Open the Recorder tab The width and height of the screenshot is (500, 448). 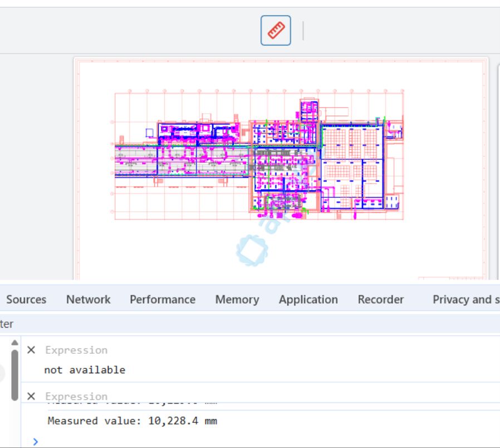coord(381,299)
